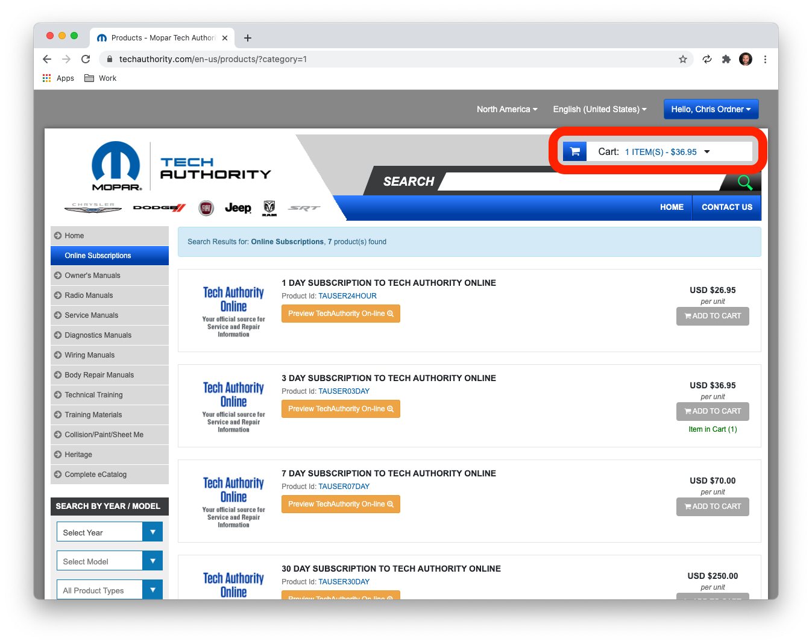Viewport: 812px width, 644px height.
Task: Click the Jeep brand logo
Action: 238,208
